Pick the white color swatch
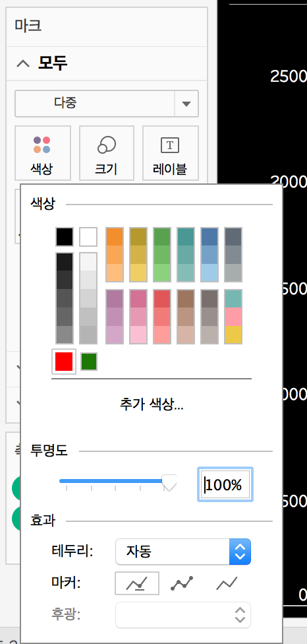The image size is (307, 644). pos(88,237)
